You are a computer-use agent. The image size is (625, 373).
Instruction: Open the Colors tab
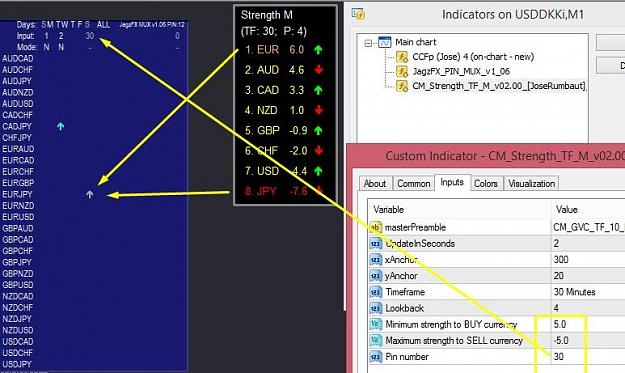(x=486, y=184)
